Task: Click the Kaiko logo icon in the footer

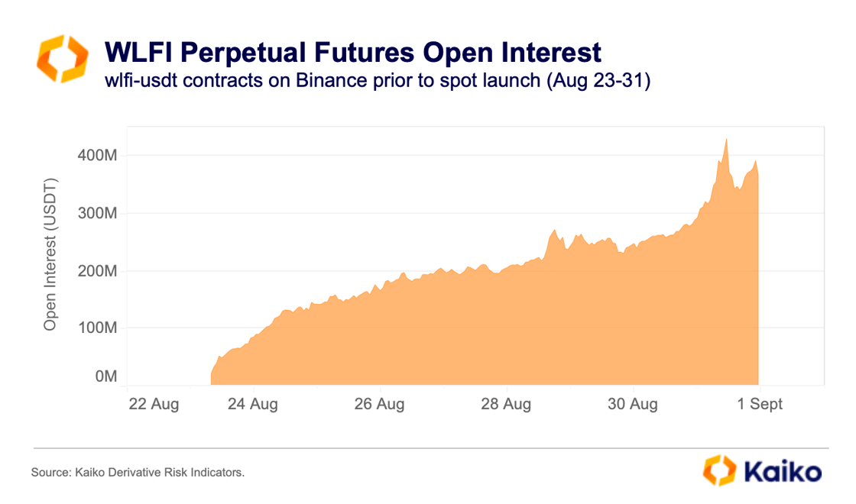Action: pyautogui.click(x=718, y=470)
